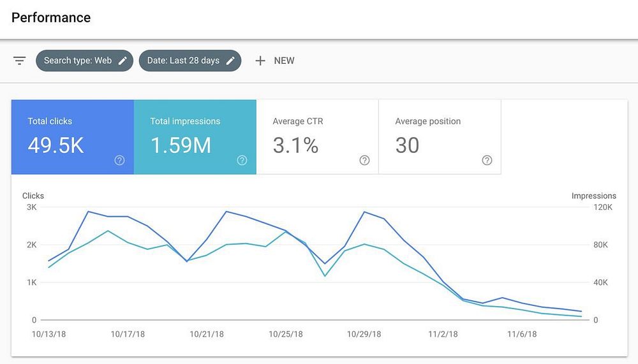The image size is (638, 364).
Task: Click the Clicks axis label
Action: pyautogui.click(x=33, y=196)
